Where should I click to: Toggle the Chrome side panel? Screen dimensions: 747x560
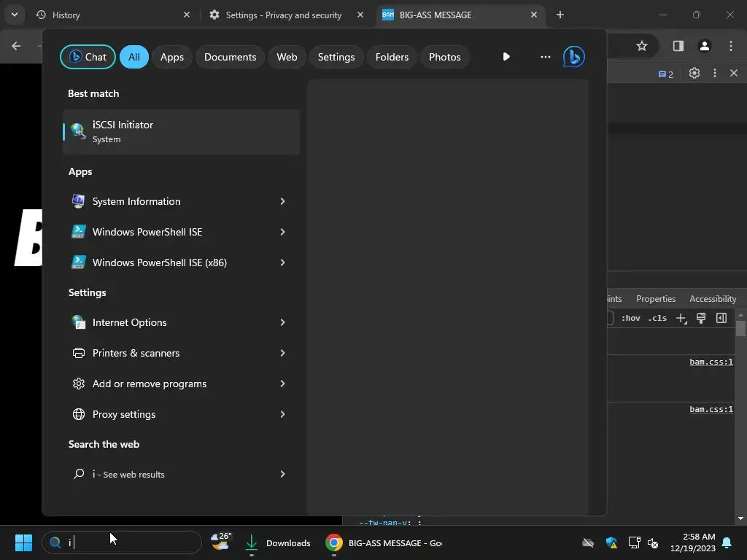(x=678, y=46)
